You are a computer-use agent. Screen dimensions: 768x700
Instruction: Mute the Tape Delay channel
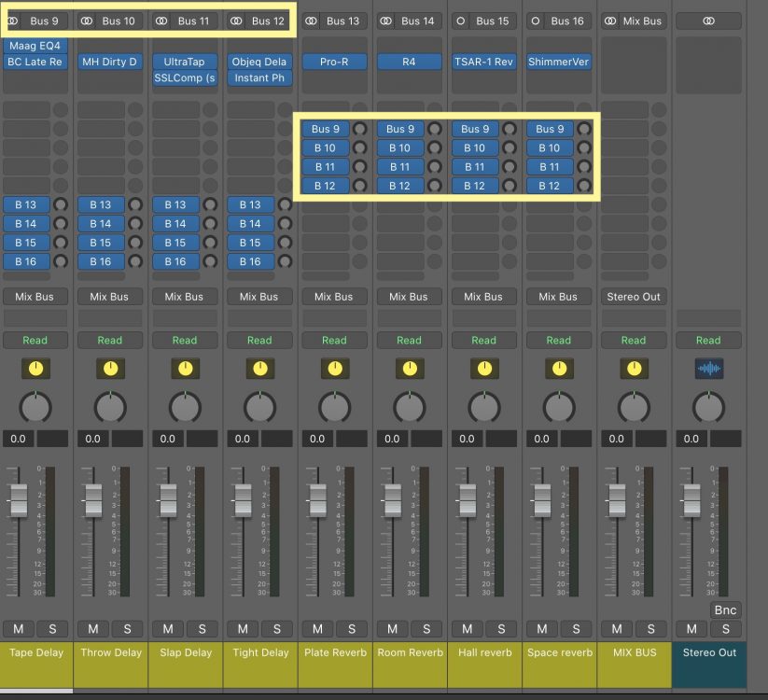19,629
